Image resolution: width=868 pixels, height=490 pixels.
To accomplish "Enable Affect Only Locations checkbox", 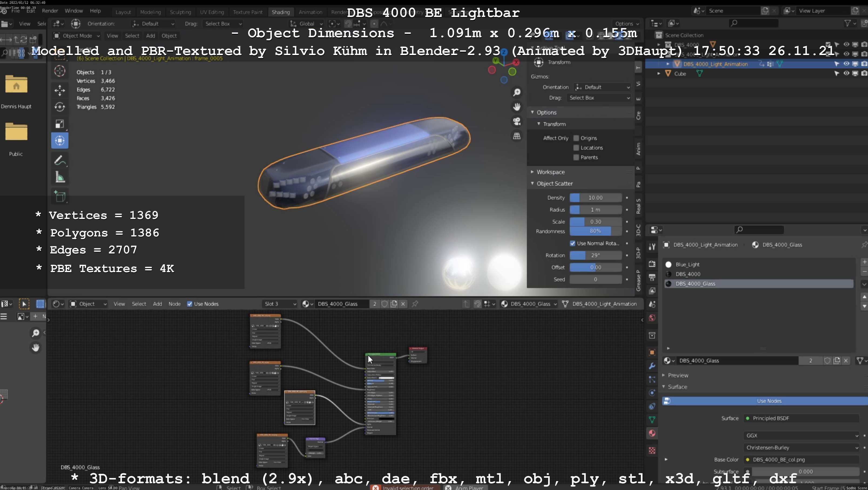I will click(576, 148).
